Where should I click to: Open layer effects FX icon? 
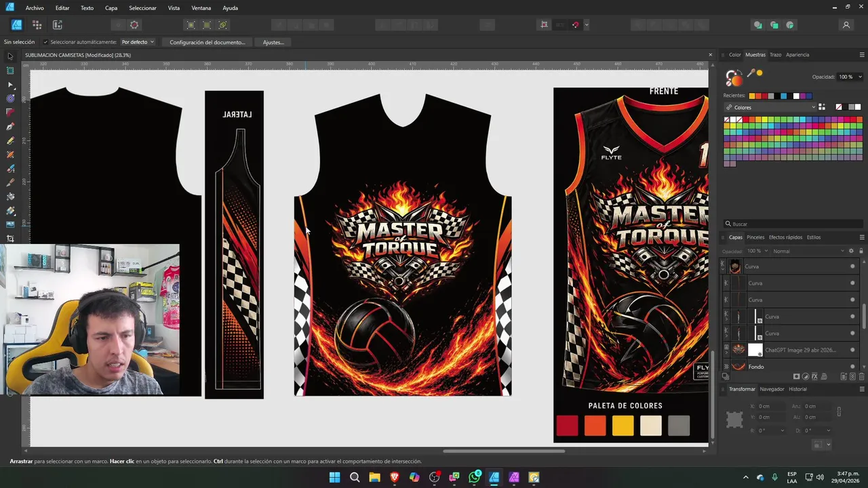814,376
